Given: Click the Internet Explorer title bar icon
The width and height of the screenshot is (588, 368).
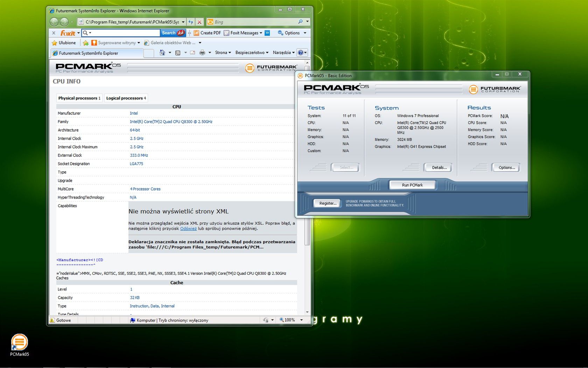Looking at the screenshot, I should pyautogui.click(x=52, y=11).
